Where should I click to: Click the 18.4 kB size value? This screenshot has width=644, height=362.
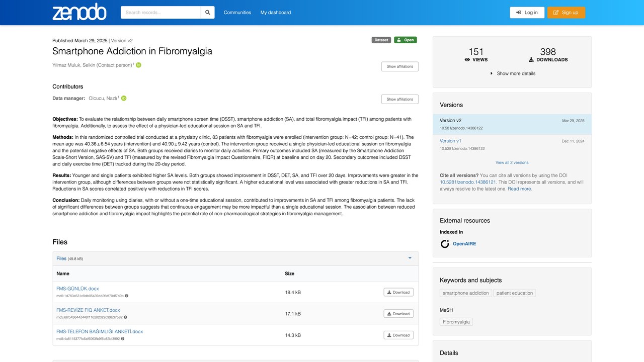coord(293,293)
